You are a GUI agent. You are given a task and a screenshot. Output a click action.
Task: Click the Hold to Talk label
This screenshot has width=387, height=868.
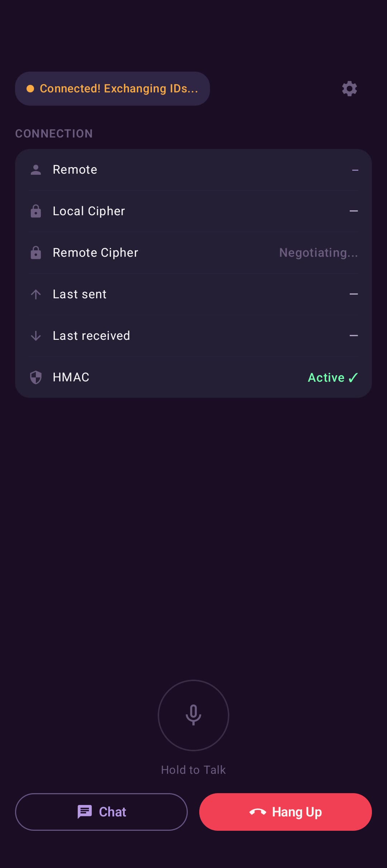193,770
